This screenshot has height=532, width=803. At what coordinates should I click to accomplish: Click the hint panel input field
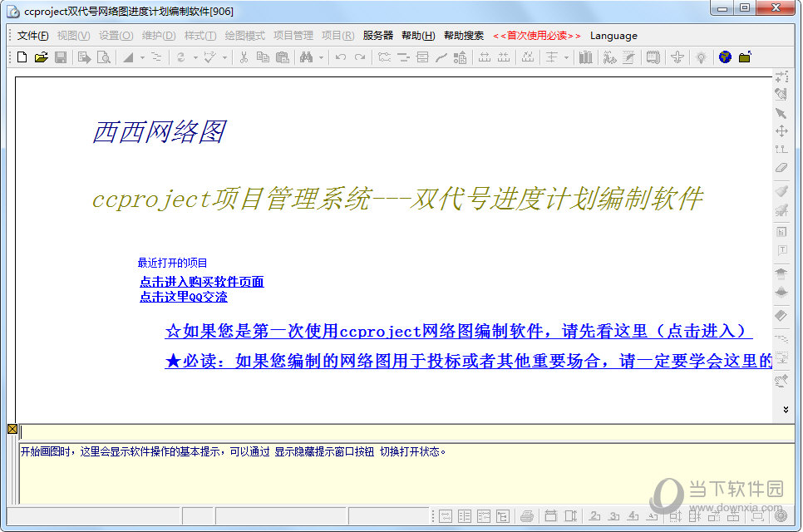click(407, 432)
